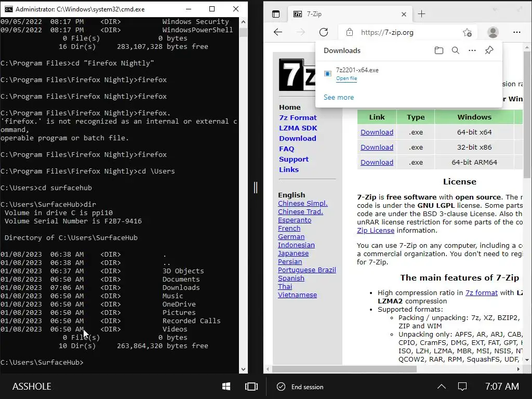
Task: Click the OneDrive directory entry in cmd
Action: pos(179,304)
